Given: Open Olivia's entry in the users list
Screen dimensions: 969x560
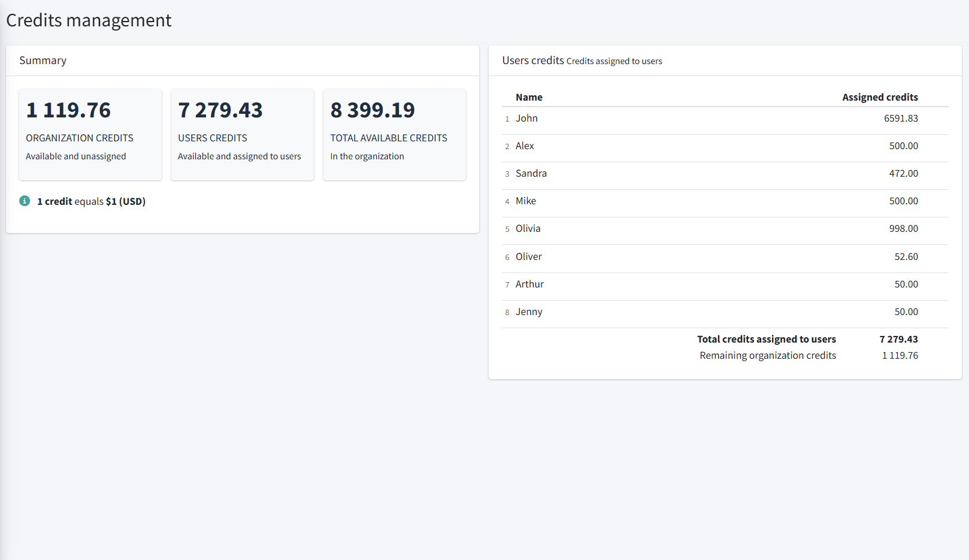Looking at the screenshot, I should pyautogui.click(x=528, y=229).
